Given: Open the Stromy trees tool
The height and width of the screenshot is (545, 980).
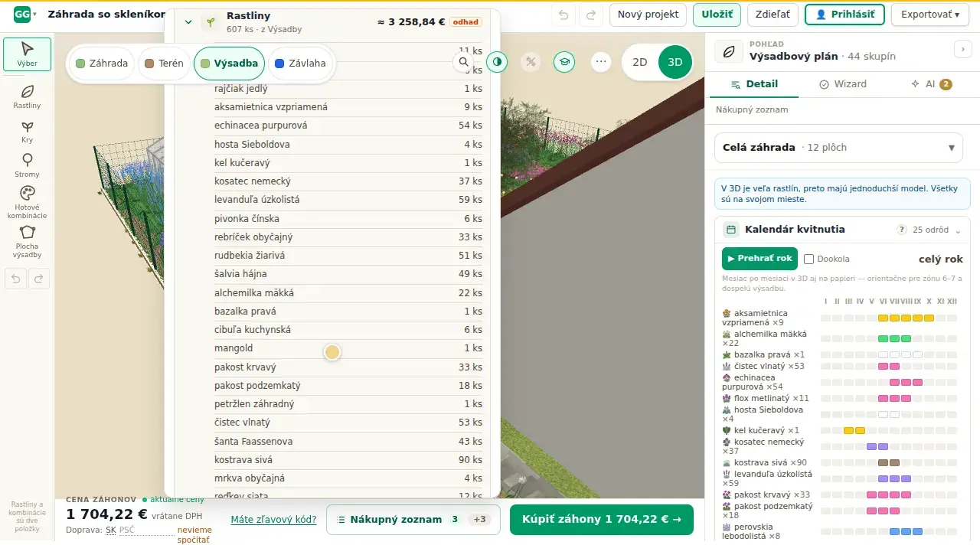Looking at the screenshot, I should (28, 165).
